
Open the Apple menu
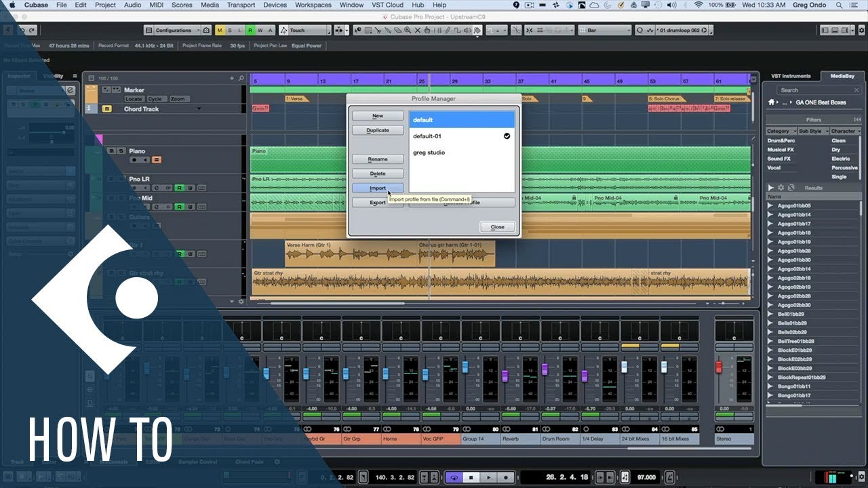tap(12, 5)
